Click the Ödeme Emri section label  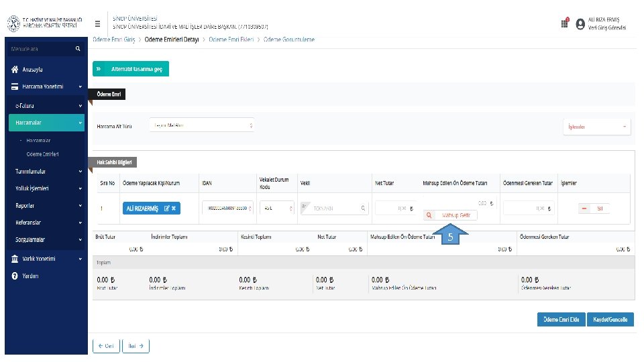(x=109, y=95)
